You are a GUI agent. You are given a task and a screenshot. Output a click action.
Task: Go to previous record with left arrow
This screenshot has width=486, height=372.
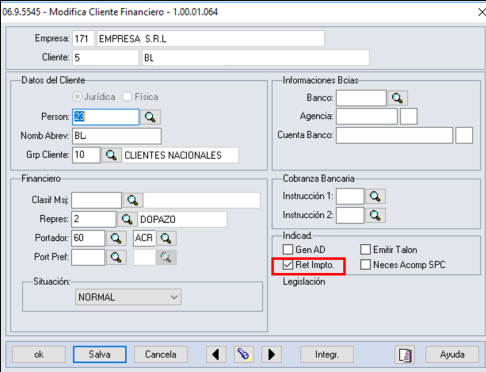click(x=216, y=354)
